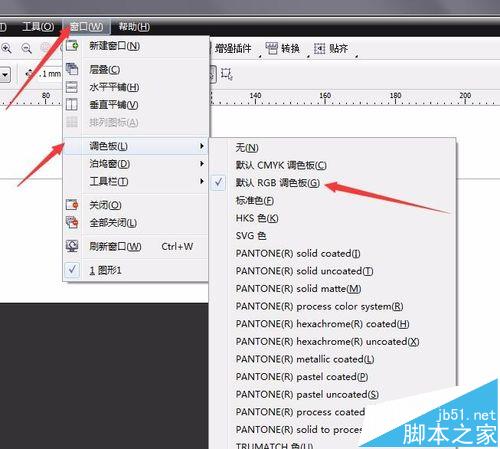
Task: Select 层叠(C) from the menu
Action: tap(105, 69)
